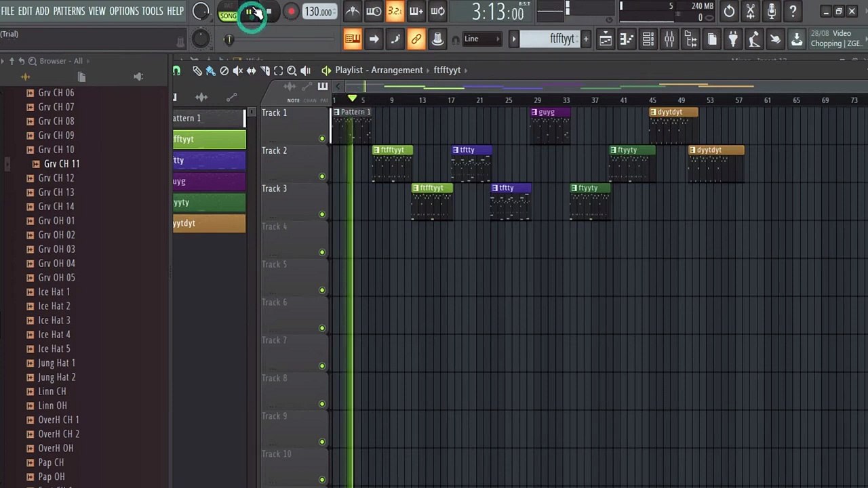The height and width of the screenshot is (488, 868).
Task: Open the PATTERNS menu
Action: 68,10
